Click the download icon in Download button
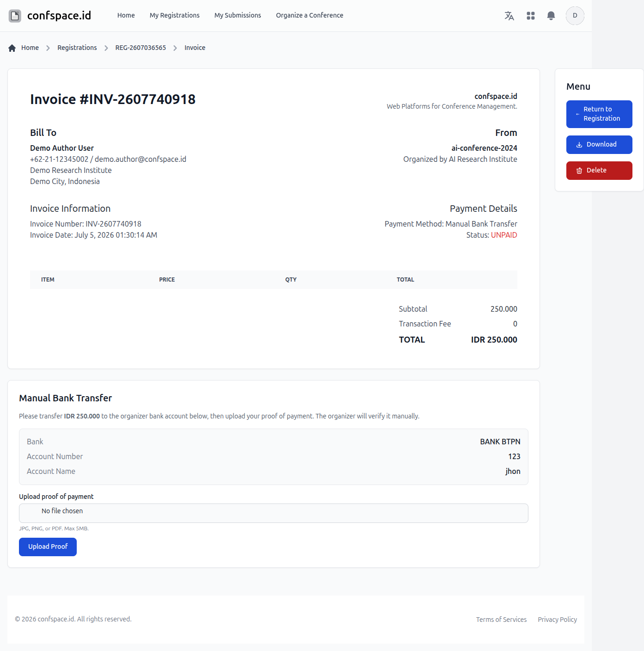Image resolution: width=644 pixels, height=651 pixels. pos(579,145)
